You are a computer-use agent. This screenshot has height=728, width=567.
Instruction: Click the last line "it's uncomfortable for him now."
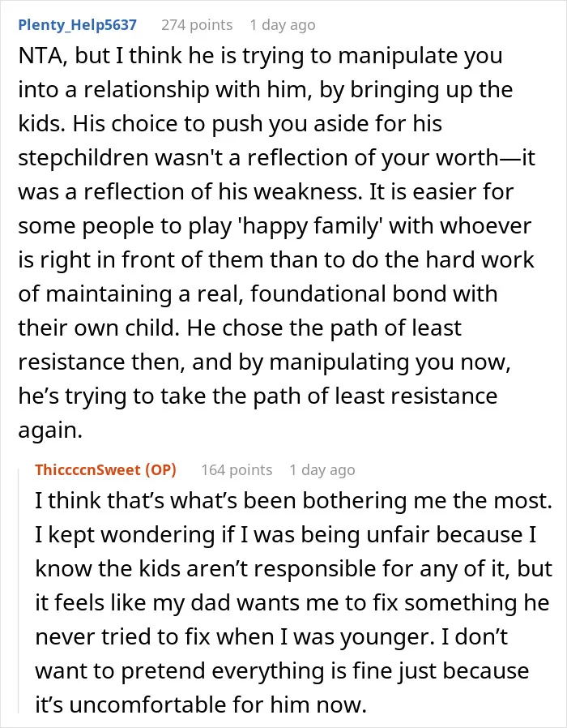[201, 705]
